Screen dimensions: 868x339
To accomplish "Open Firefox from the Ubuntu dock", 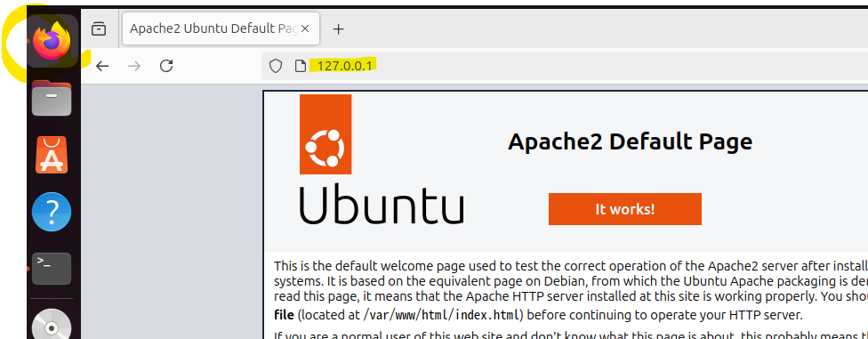I will tap(52, 40).
